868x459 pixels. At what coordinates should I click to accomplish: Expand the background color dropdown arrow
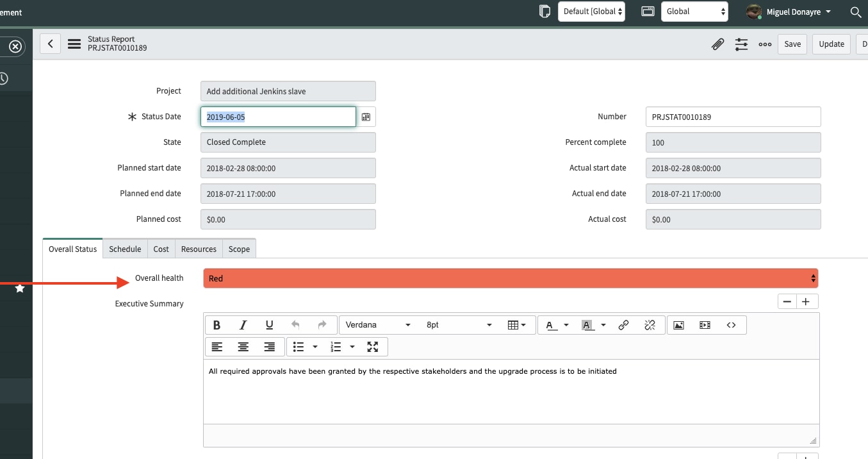[x=603, y=325]
